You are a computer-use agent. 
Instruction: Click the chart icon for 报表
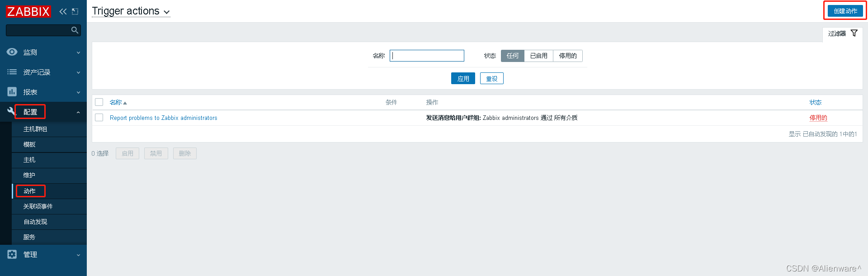click(x=12, y=92)
